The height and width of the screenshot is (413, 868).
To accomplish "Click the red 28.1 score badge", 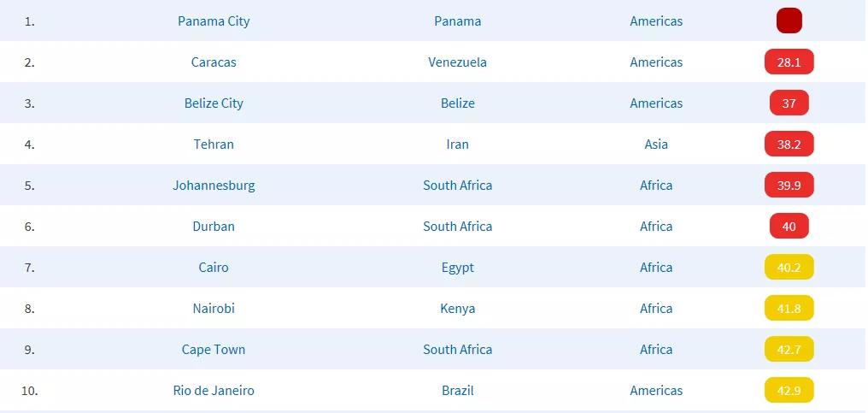I will (x=789, y=62).
